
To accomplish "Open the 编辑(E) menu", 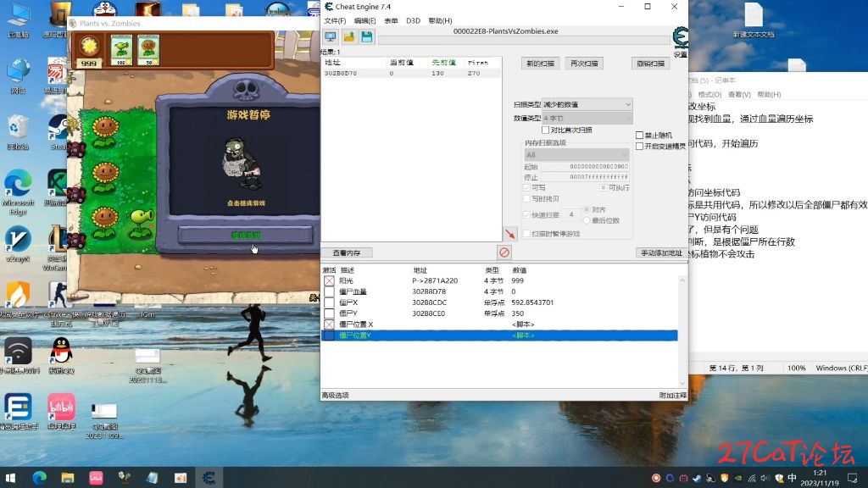I will coord(364,20).
